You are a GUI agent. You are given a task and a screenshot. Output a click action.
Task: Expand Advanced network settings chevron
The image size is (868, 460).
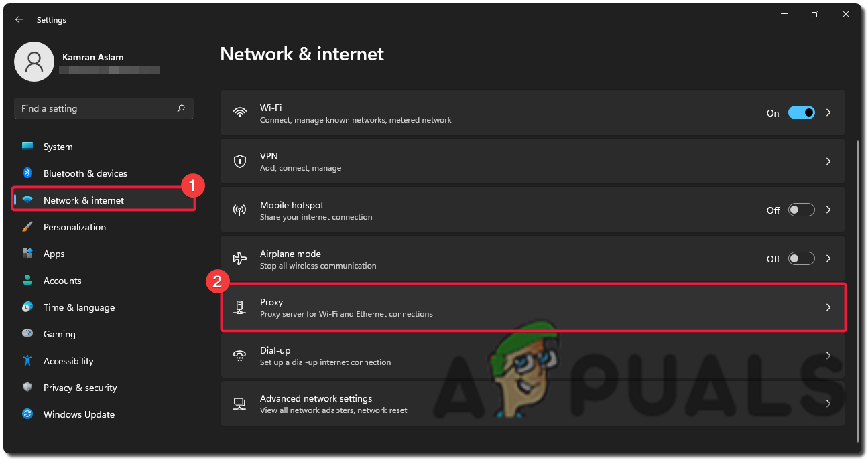(x=828, y=404)
